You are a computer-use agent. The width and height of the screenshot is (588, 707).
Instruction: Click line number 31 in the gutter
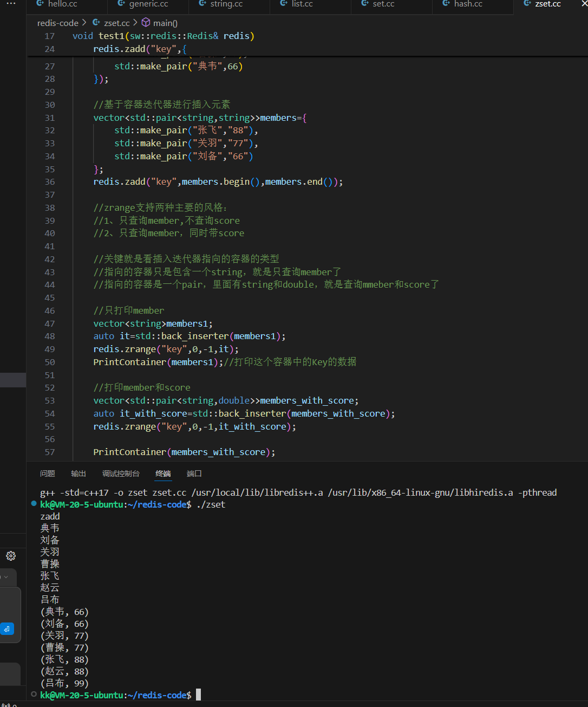coord(50,118)
